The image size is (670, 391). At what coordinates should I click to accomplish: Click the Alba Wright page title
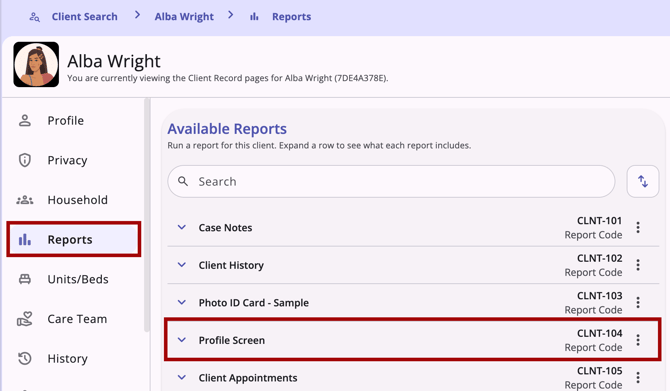(x=114, y=61)
